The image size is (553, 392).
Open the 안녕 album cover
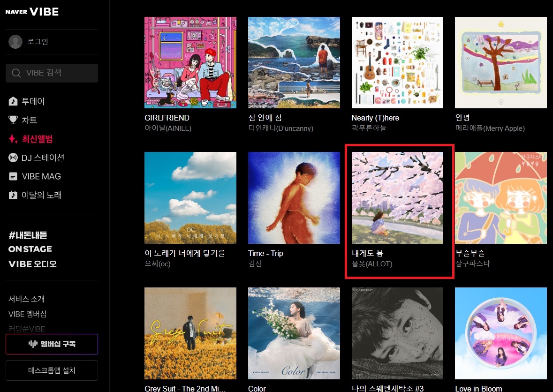[x=501, y=62]
